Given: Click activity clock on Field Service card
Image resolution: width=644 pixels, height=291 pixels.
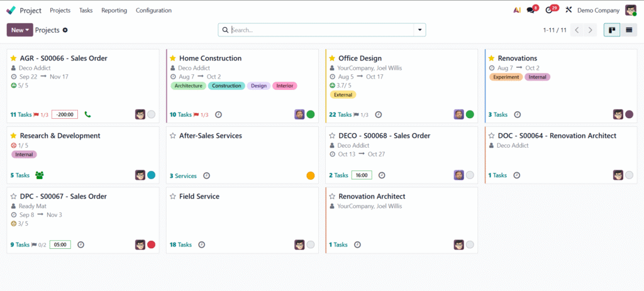Looking at the screenshot, I should pos(202,244).
